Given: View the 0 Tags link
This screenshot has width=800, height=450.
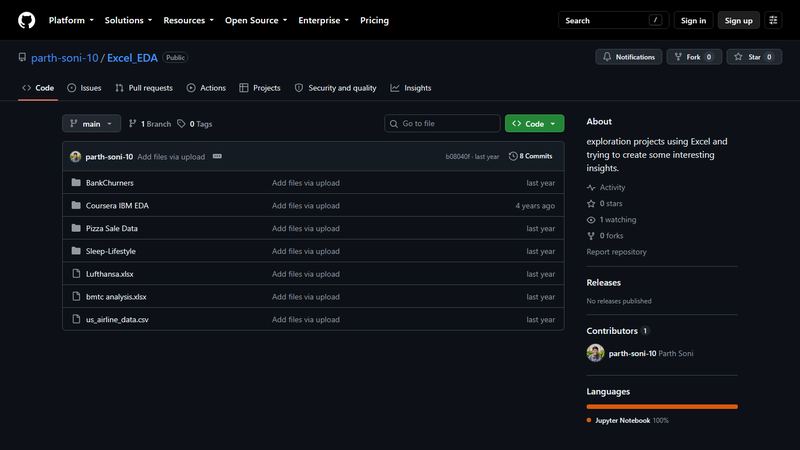Looking at the screenshot, I should pos(195,123).
